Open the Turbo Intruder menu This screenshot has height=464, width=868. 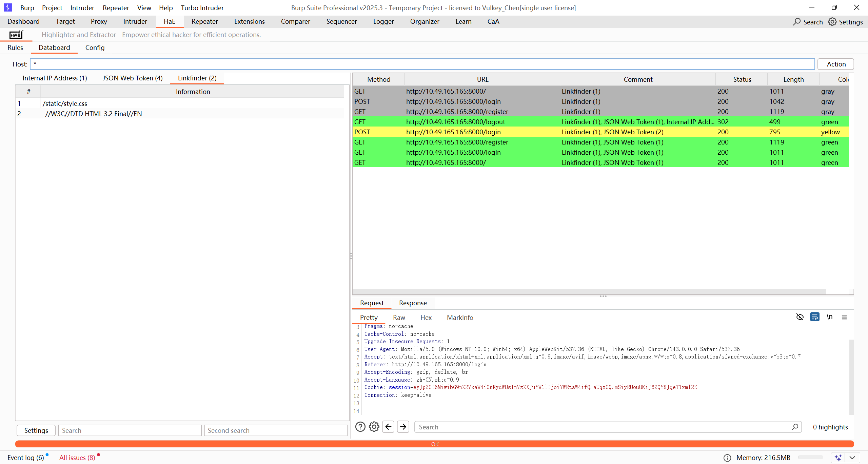(202, 7)
